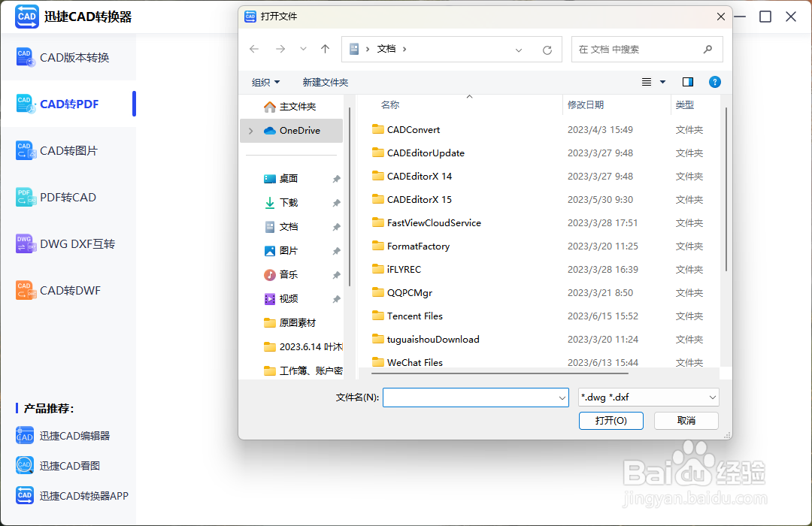Viewport: 812px width, 526px height.
Task: Expand the 文件名 history dropdown arrow
Action: point(562,398)
